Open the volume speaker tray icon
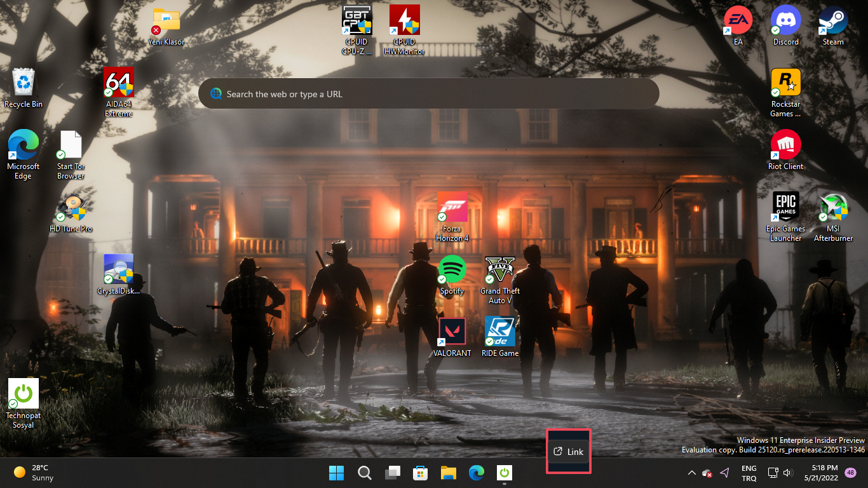 click(789, 473)
